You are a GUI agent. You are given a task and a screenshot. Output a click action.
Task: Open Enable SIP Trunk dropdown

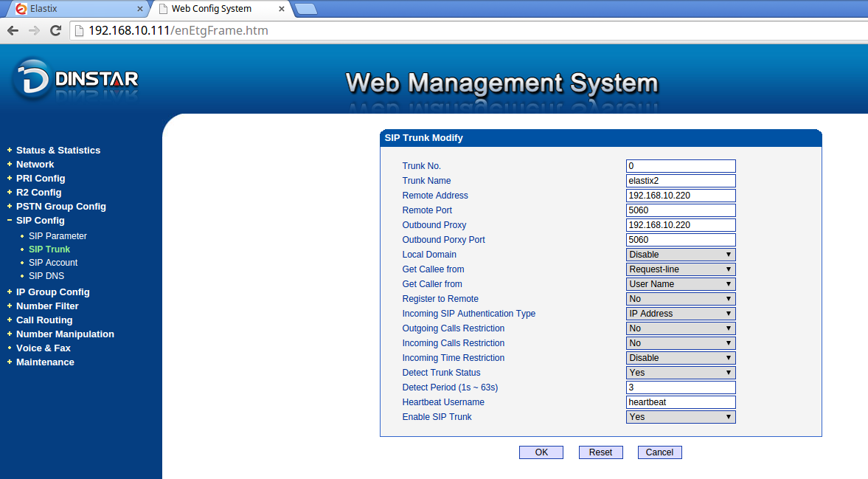[681, 417]
